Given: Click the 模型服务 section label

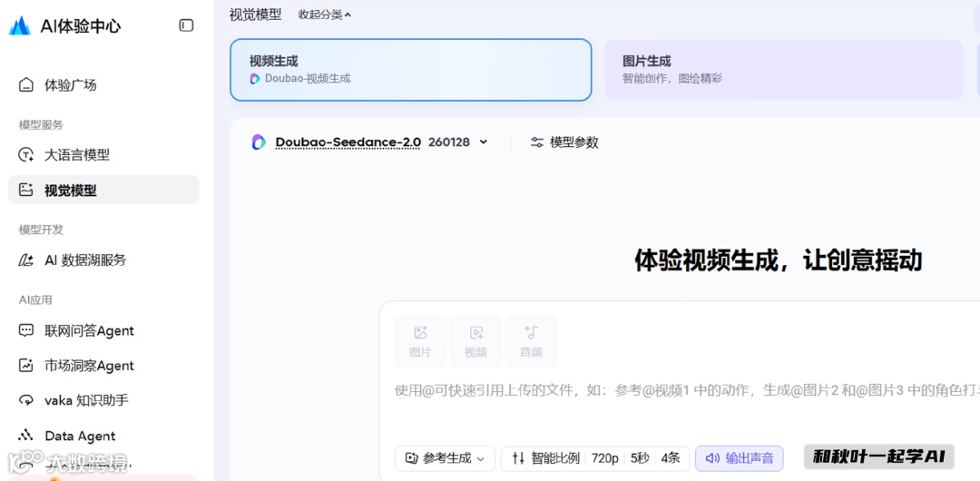Looking at the screenshot, I should pos(41,125).
